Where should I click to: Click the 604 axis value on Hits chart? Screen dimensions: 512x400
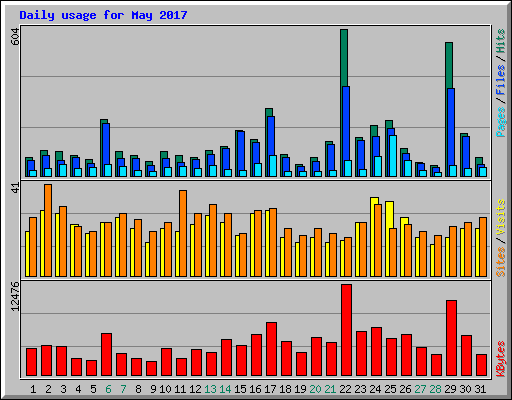coord(15,37)
